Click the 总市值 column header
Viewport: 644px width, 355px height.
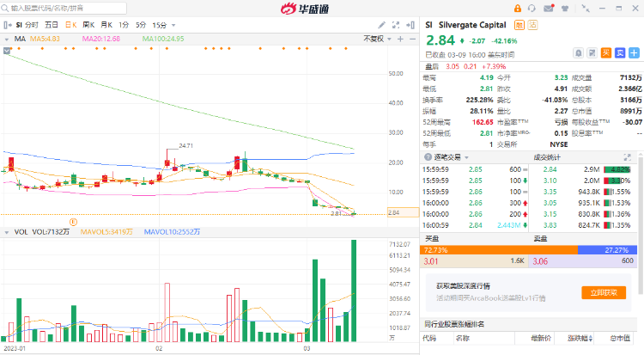coord(620,338)
